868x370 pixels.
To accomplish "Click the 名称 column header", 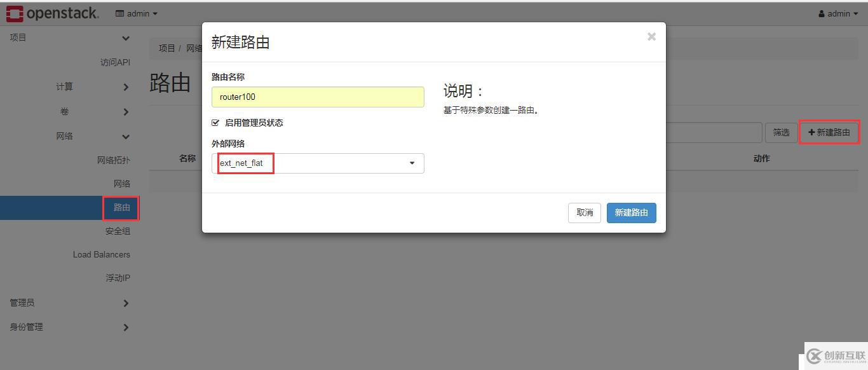I will pyautogui.click(x=187, y=158).
